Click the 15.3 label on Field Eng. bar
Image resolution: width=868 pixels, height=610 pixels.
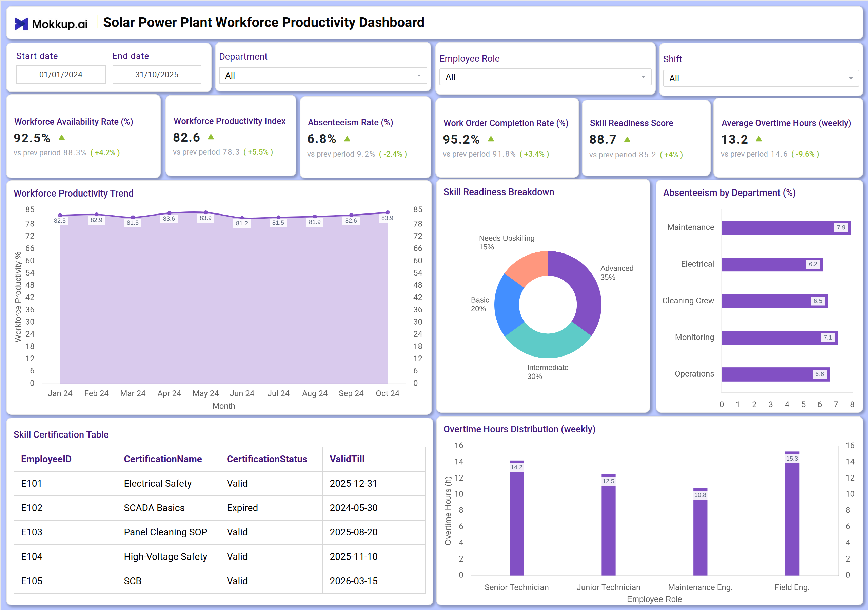coord(792,459)
